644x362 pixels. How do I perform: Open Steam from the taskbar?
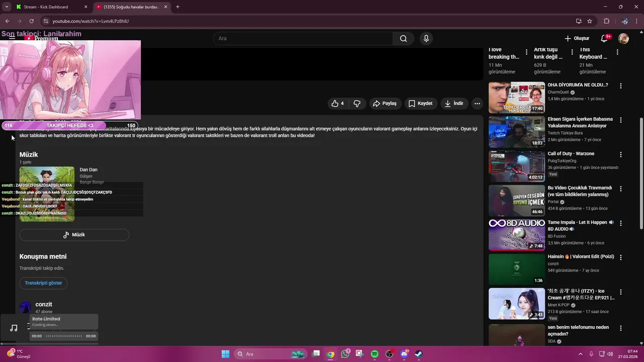click(419, 354)
